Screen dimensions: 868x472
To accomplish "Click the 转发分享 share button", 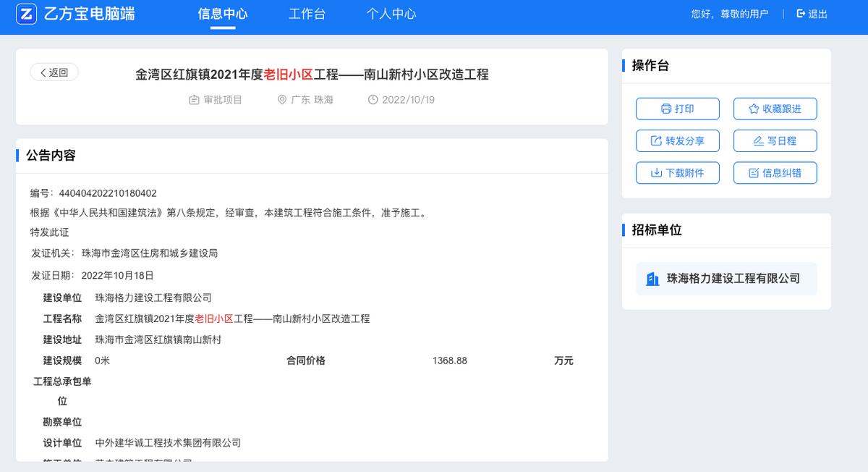I will [x=678, y=140].
